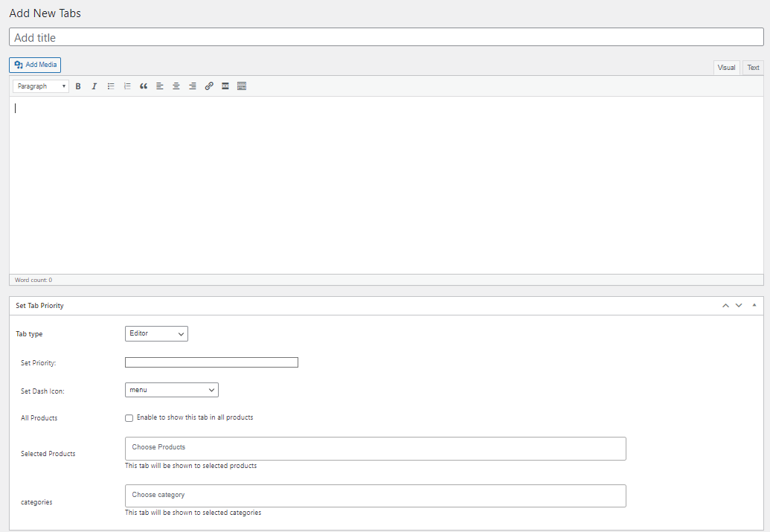This screenshot has height=532, width=770.
Task: Click the Set Priority: label
Action: click(38, 363)
